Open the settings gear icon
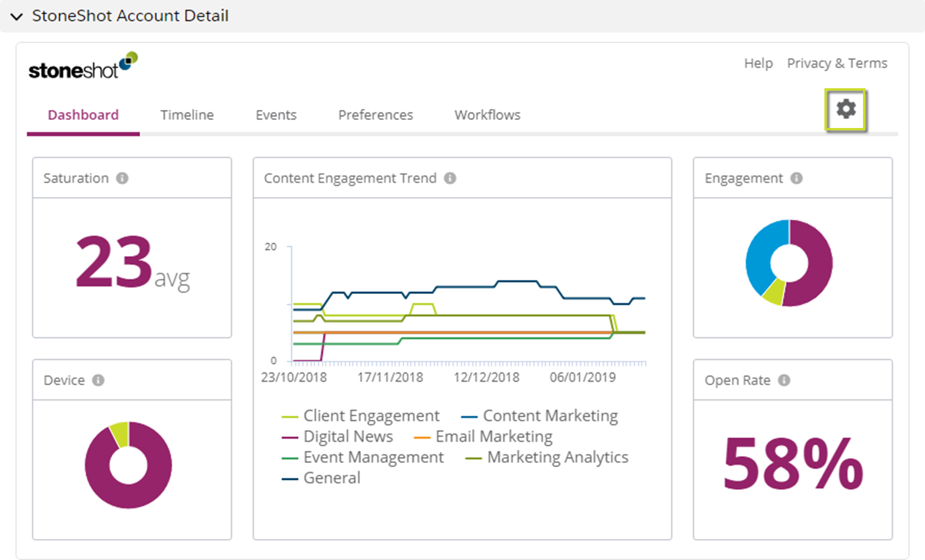The width and height of the screenshot is (925, 560). (x=845, y=109)
